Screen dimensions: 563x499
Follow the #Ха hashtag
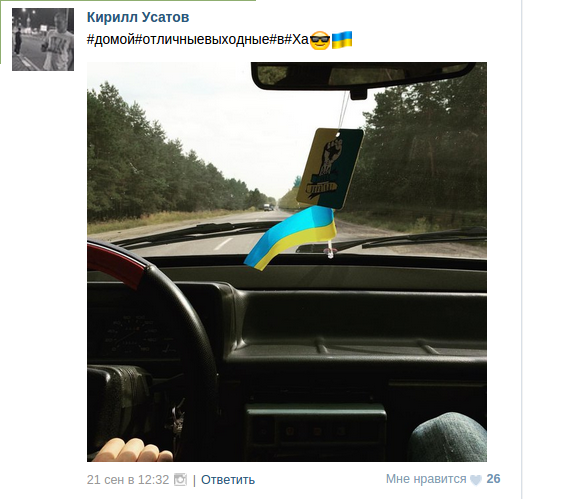(x=296, y=39)
